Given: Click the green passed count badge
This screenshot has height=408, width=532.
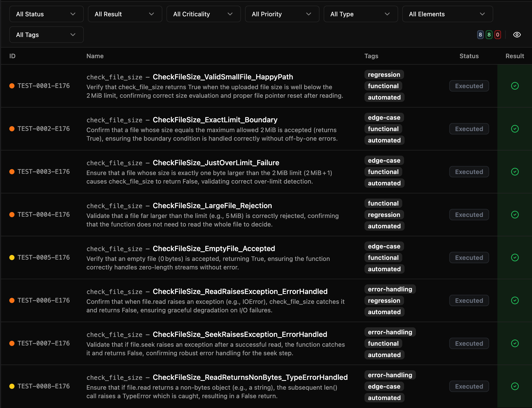Looking at the screenshot, I should click(x=489, y=35).
